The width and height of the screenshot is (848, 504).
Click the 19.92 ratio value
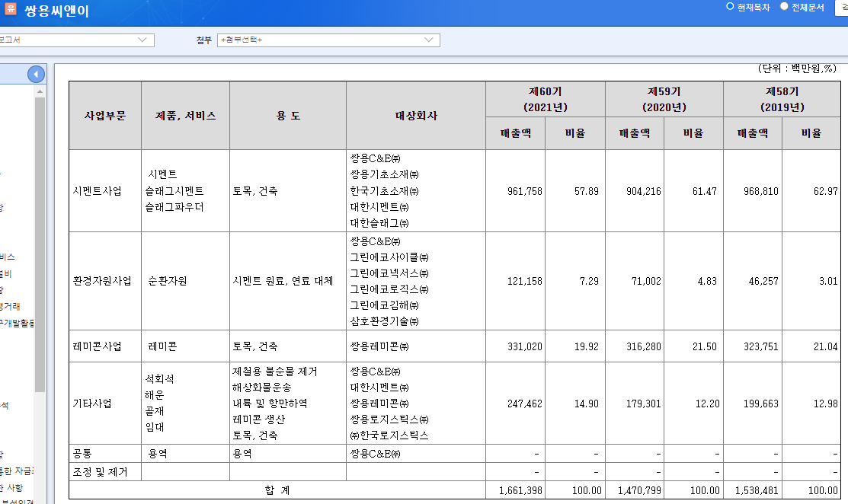coord(586,346)
